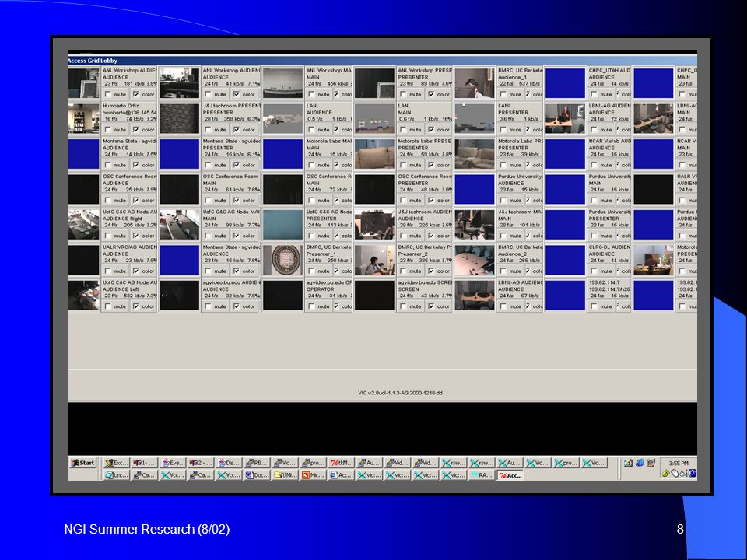747x560 pixels.
Task: Switch to the Unt... taskbar window
Action: tap(117, 475)
